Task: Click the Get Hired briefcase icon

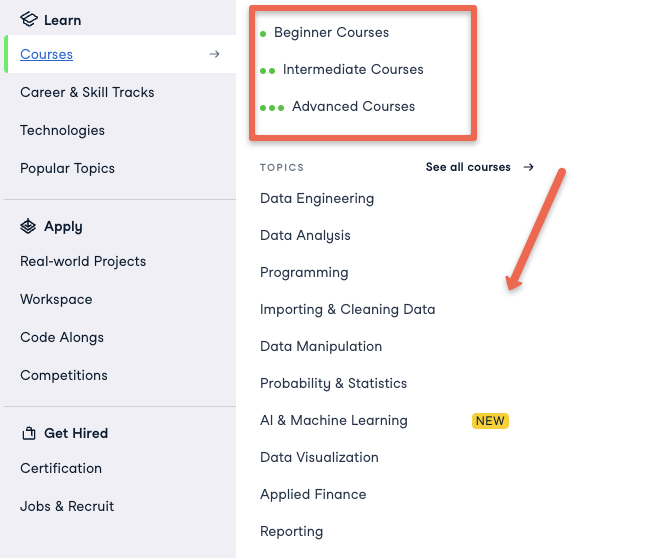Action: [29, 433]
